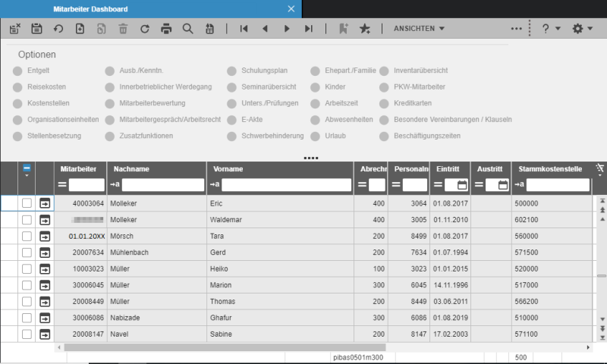The width and height of the screenshot is (607, 364).
Task: Go to previous record arrow
Action: click(x=265, y=29)
